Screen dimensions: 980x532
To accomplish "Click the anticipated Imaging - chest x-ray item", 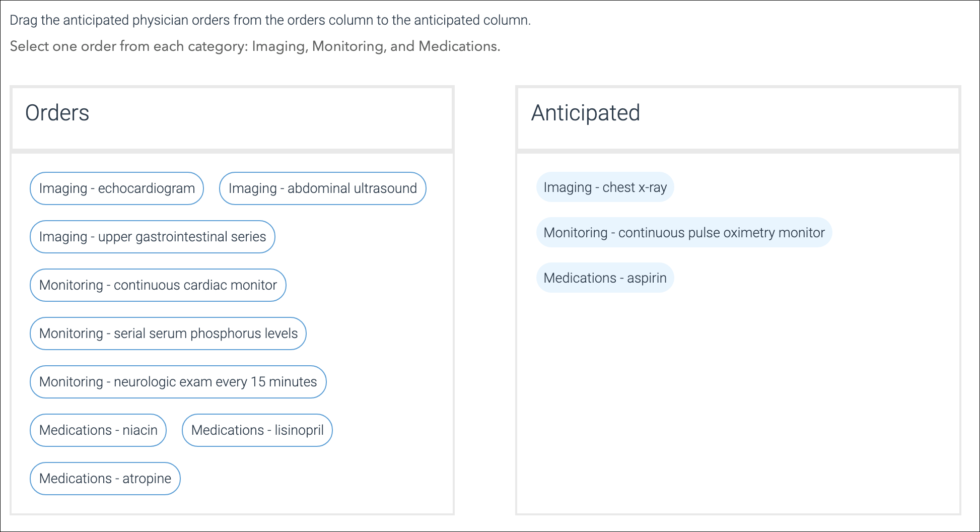I will click(605, 187).
